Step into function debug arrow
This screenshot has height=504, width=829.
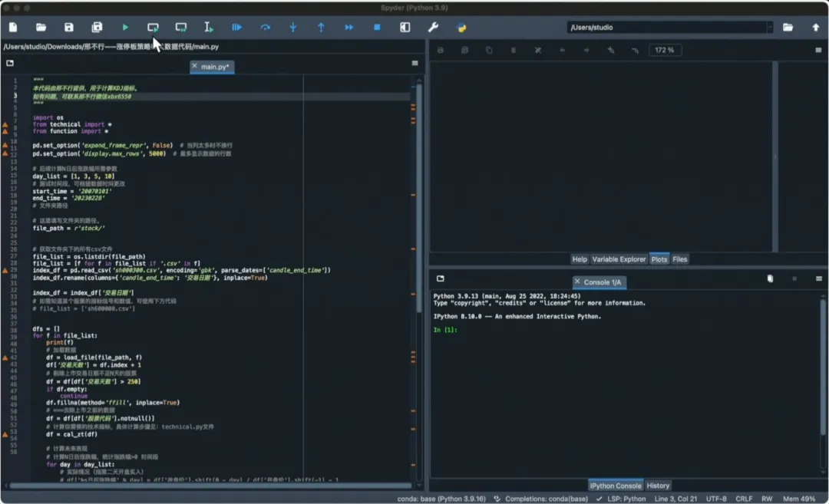click(293, 28)
